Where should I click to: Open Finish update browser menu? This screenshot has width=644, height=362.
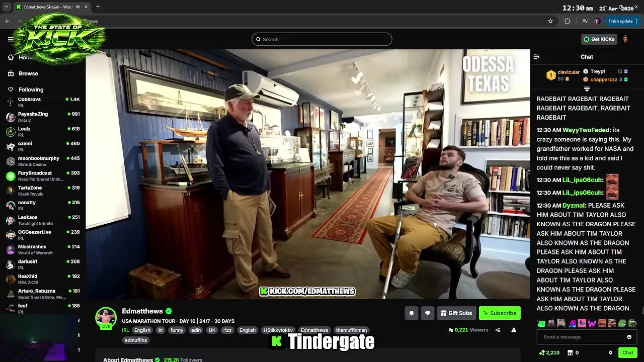click(623, 21)
